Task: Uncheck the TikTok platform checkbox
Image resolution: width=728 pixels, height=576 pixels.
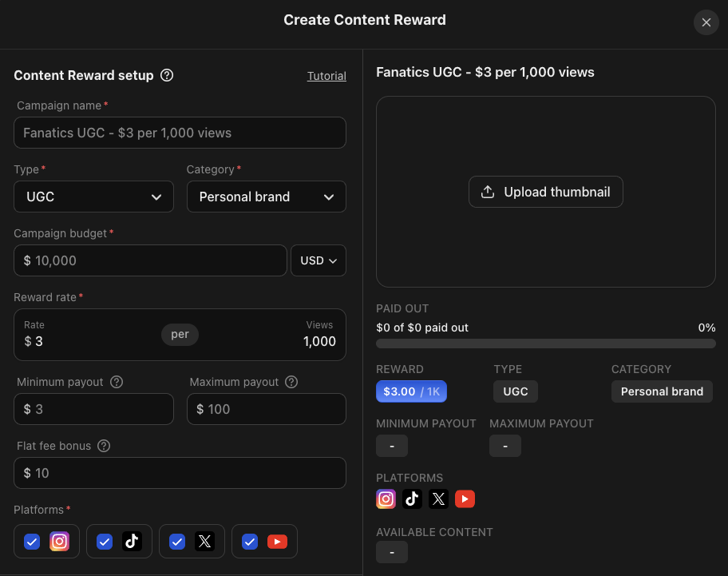Action: (x=104, y=541)
